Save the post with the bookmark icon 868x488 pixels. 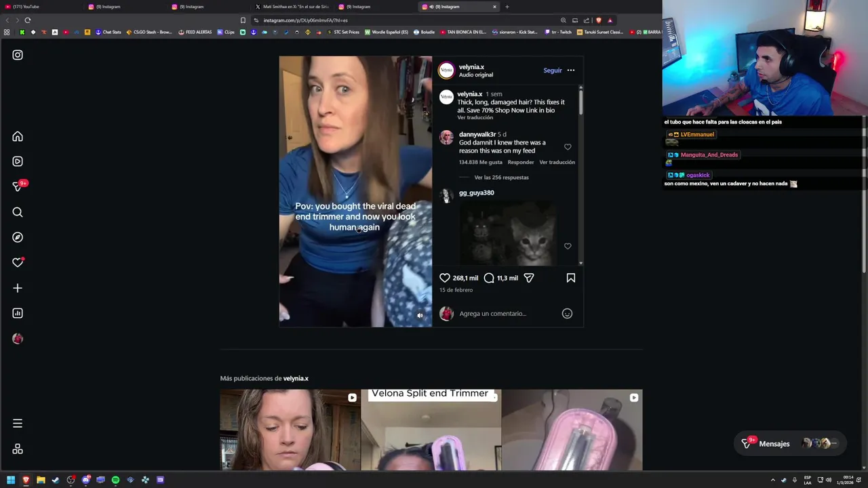[x=571, y=278]
